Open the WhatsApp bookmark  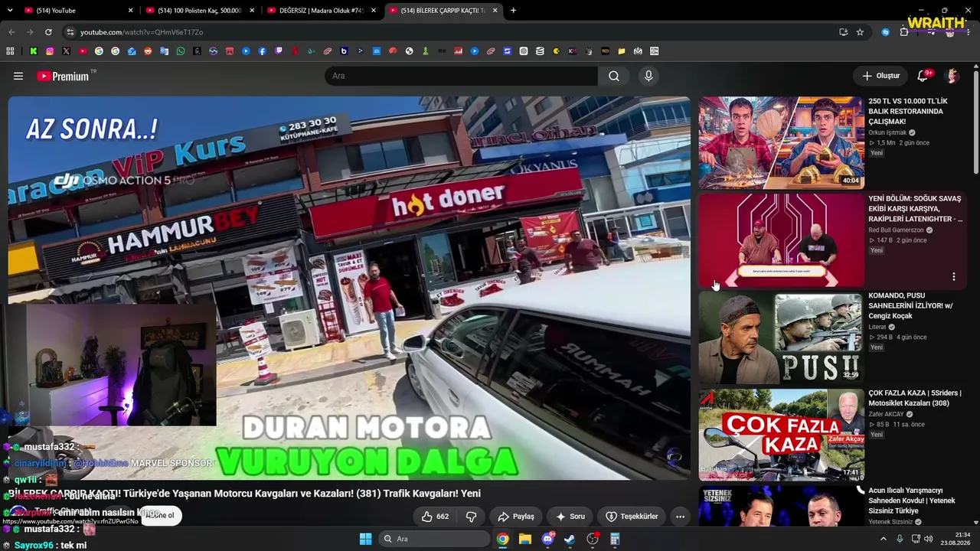click(x=181, y=51)
